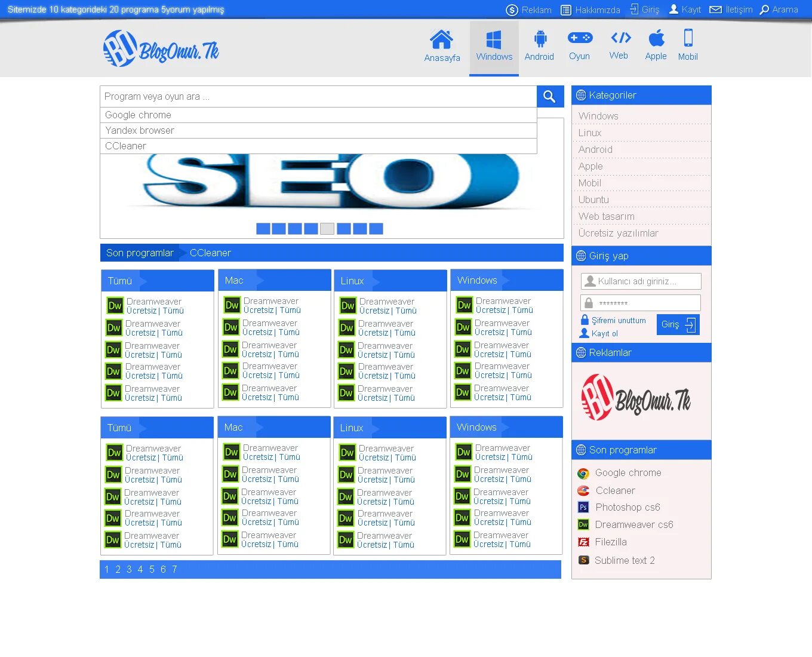The width and height of the screenshot is (812, 657).
Task: Open Mobil in Kategoriler list
Action: [x=590, y=183]
